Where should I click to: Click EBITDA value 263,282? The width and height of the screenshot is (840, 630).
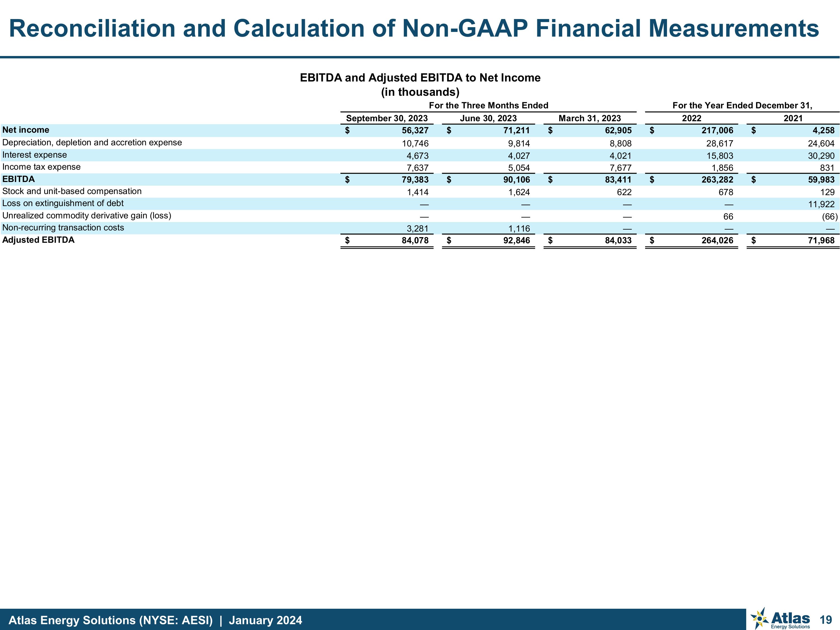[717, 180]
